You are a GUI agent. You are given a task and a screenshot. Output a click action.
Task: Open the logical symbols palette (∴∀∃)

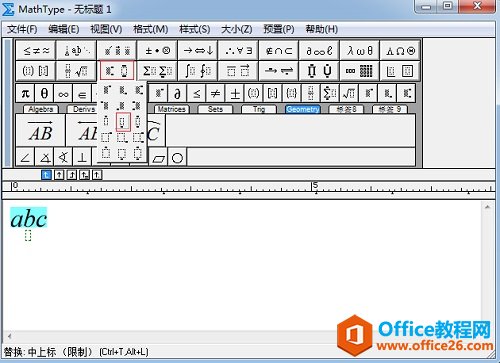click(x=238, y=51)
